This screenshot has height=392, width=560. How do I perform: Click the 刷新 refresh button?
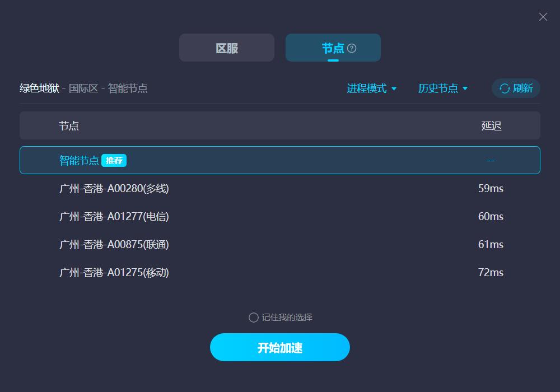(x=516, y=88)
